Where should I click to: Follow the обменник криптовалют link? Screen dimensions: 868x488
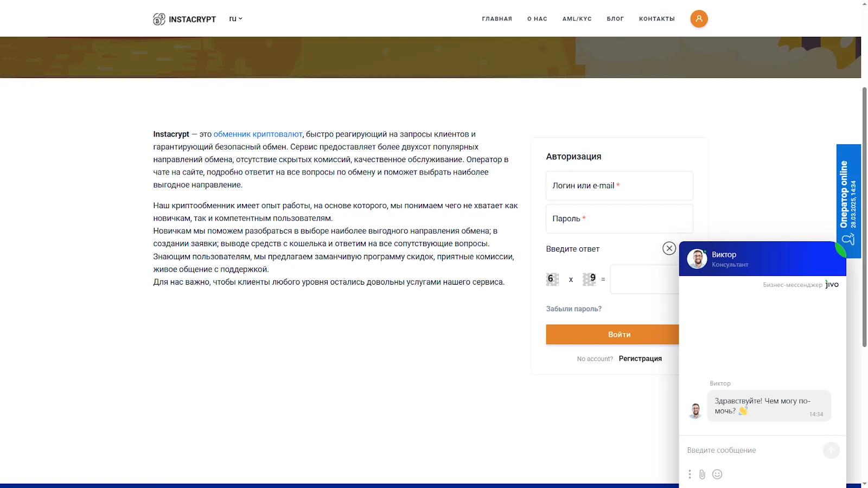pyautogui.click(x=258, y=134)
